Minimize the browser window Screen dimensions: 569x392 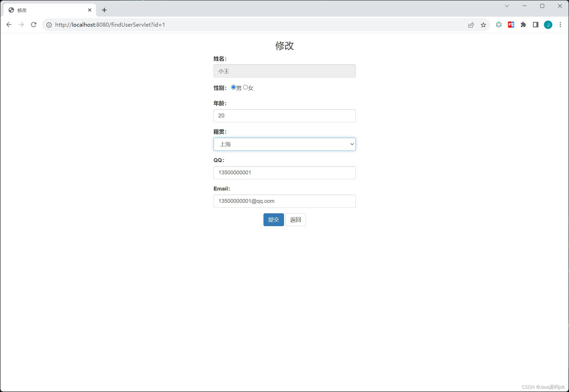(x=524, y=6)
